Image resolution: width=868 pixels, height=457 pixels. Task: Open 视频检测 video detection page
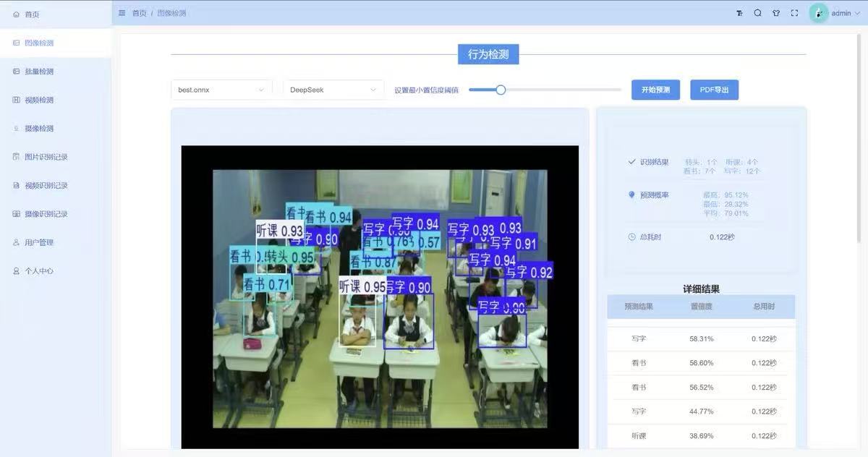tap(56, 100)
